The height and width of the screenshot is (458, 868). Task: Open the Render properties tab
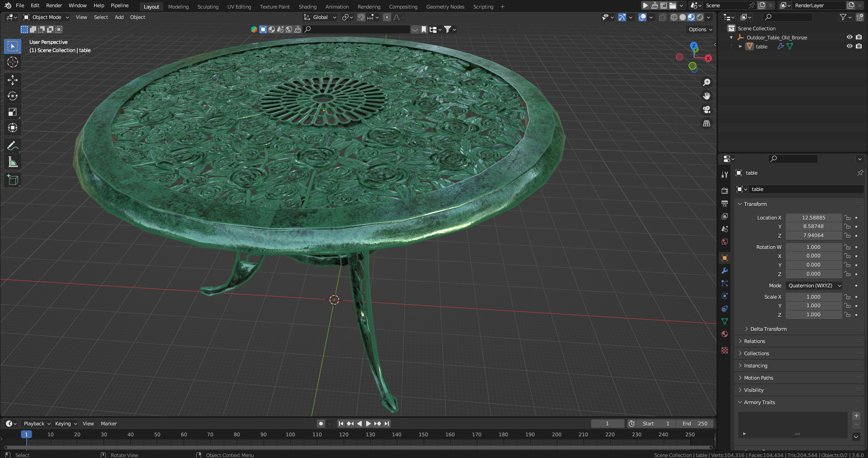725,191
